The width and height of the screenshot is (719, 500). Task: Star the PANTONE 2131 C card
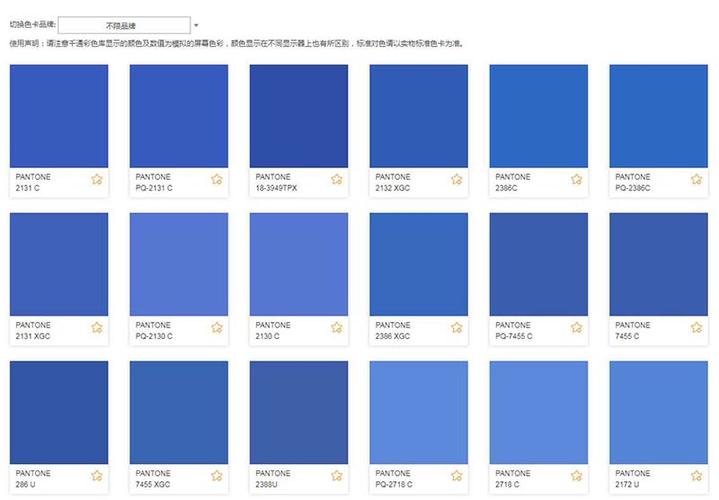[x=97, y=179]
